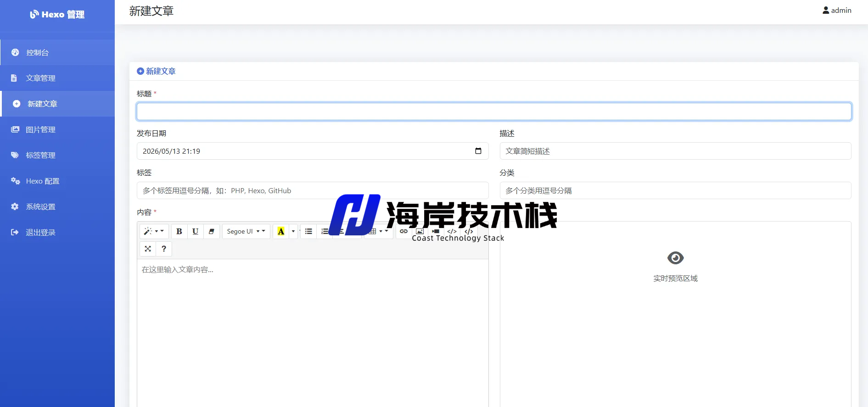Viewport: 868px width, 407px height.
Task: Insert an unordered bullet list
Action: click(x=309, y=231)
